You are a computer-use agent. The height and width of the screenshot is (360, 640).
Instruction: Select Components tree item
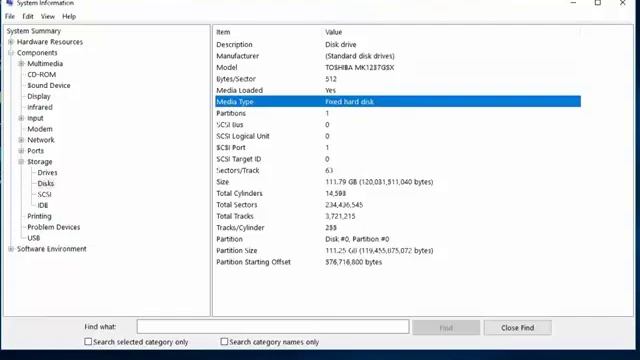click(x=37, y=53)
